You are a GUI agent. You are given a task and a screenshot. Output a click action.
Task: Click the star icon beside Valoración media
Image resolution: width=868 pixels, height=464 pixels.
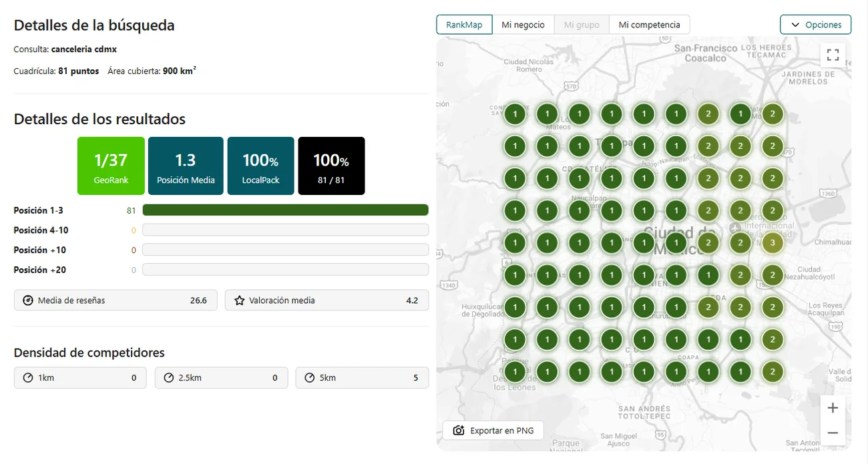pyautogui.click(x=239, y=300)
